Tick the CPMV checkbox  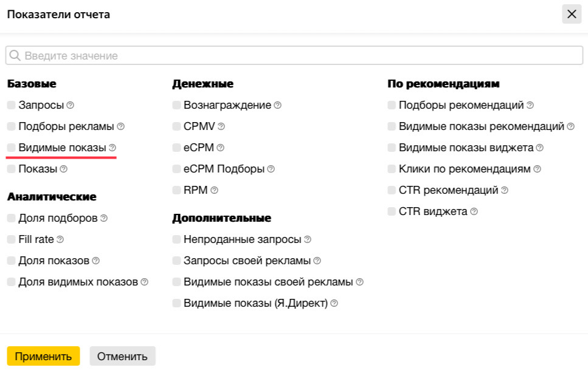point(177,126)
